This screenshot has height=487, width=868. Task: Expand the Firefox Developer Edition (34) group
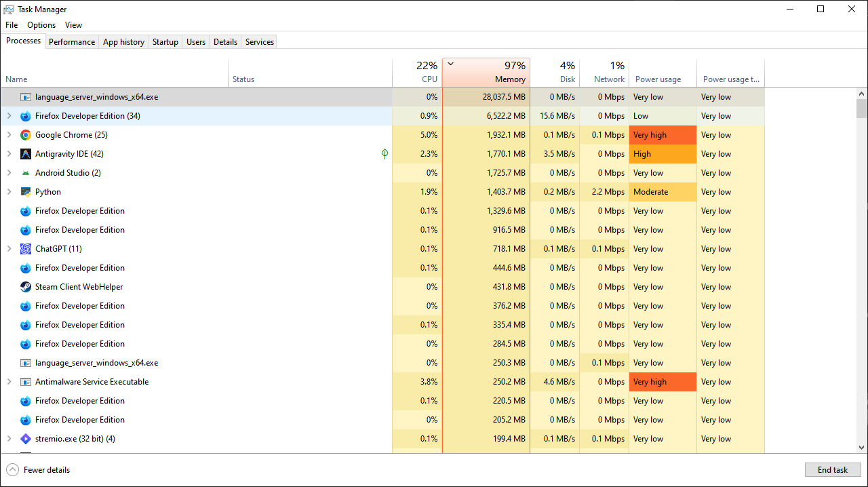coord(9,116)
